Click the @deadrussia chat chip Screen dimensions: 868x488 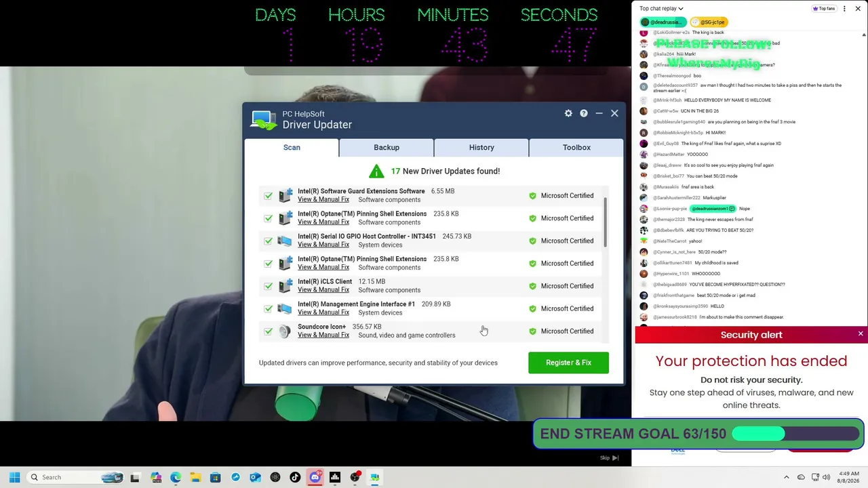664,22
